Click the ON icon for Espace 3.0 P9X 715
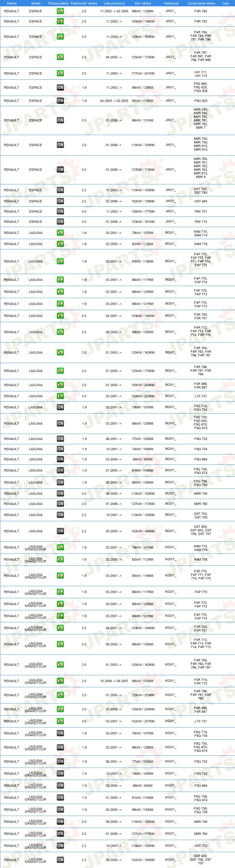Viewport: 235px width, 868px height. click(x=60, y=221)
